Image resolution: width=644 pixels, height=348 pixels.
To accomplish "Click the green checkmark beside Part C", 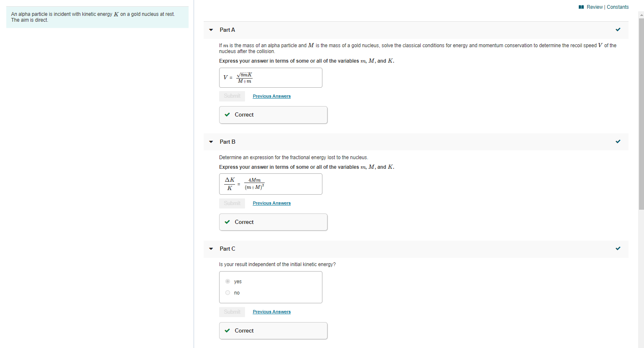I will (618, 248).
